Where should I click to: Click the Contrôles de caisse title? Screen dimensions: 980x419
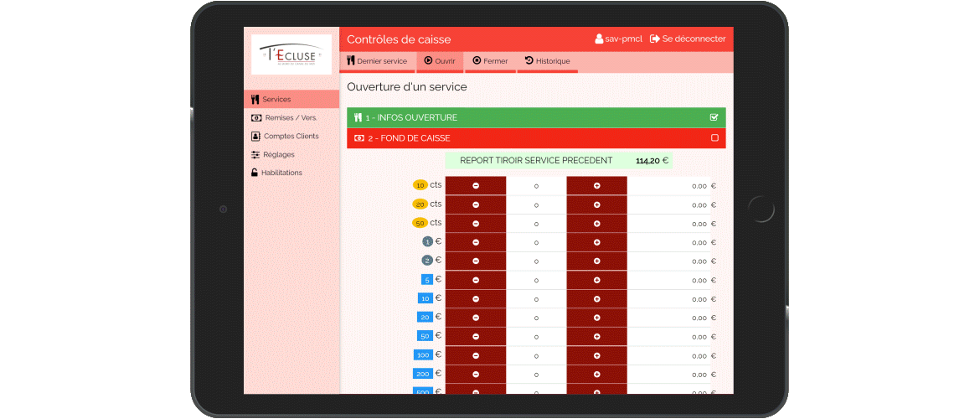[399, 39]
